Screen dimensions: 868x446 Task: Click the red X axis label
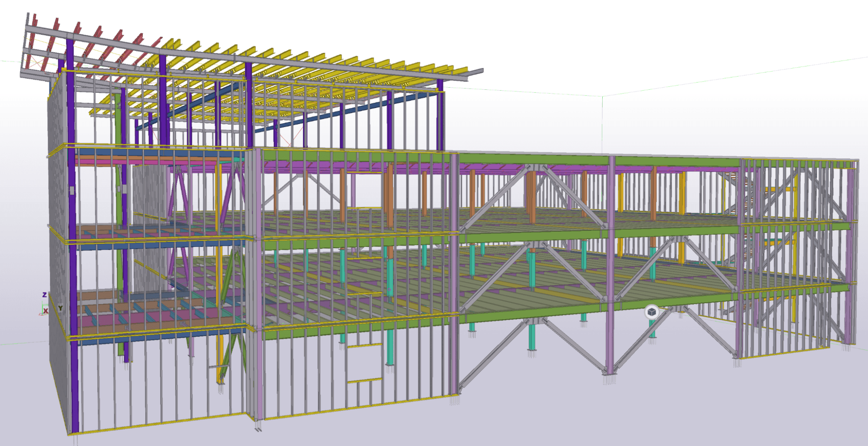46,311
